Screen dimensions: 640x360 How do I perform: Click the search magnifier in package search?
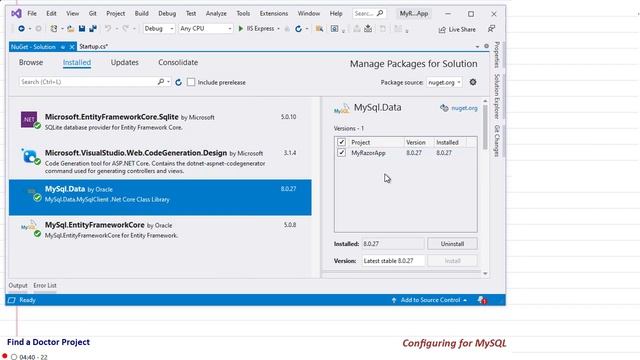pos(160,82)
